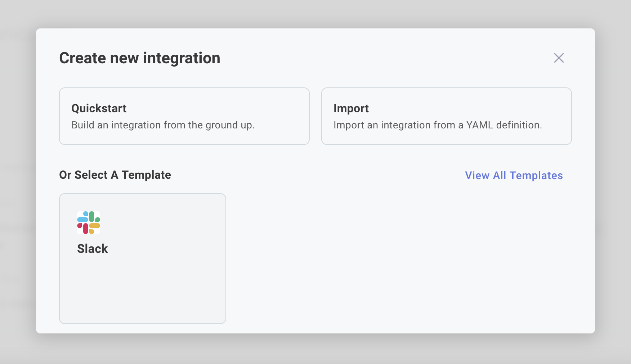The height and width of the screenshot is (364, 631).
Task: Click 'Import an integration from a YAML definition.'
Action: point(438,125)
